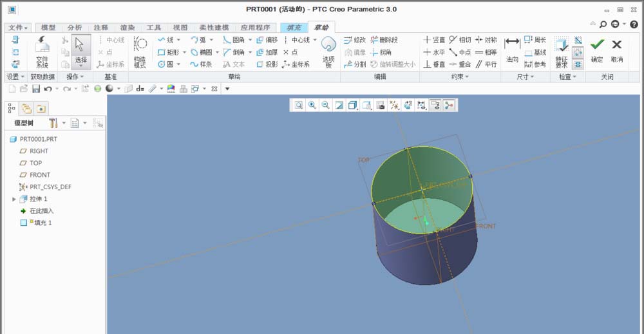Click the 法向 (Normal) dimension tool
Image resolution: width=644 pixels, height=334 pixels.
click(512, 51)
